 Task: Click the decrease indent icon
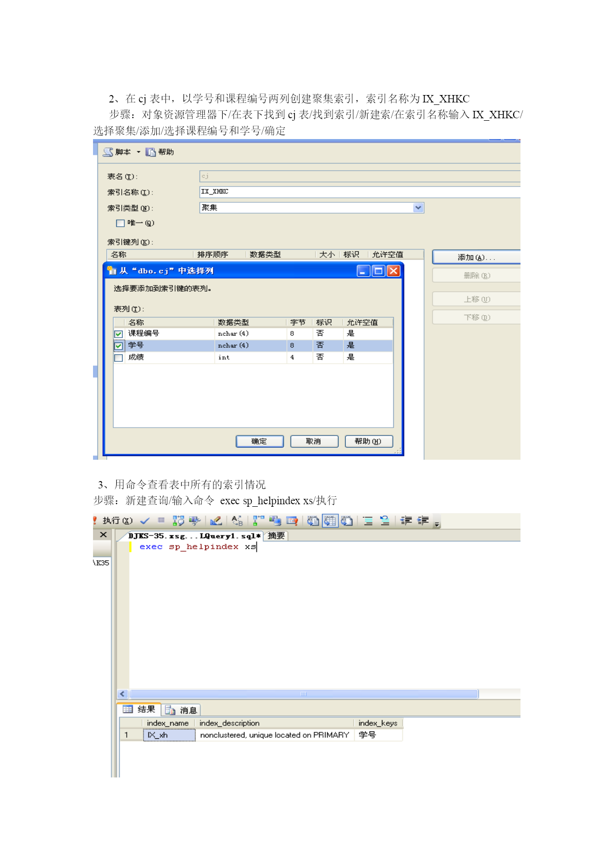pyautogui.click(x=406, y=521)
